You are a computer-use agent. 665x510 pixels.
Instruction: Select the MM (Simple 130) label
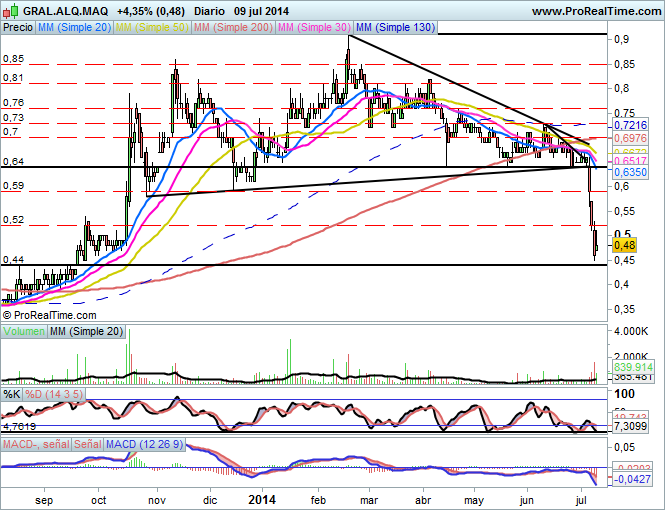tap(396, 28)
